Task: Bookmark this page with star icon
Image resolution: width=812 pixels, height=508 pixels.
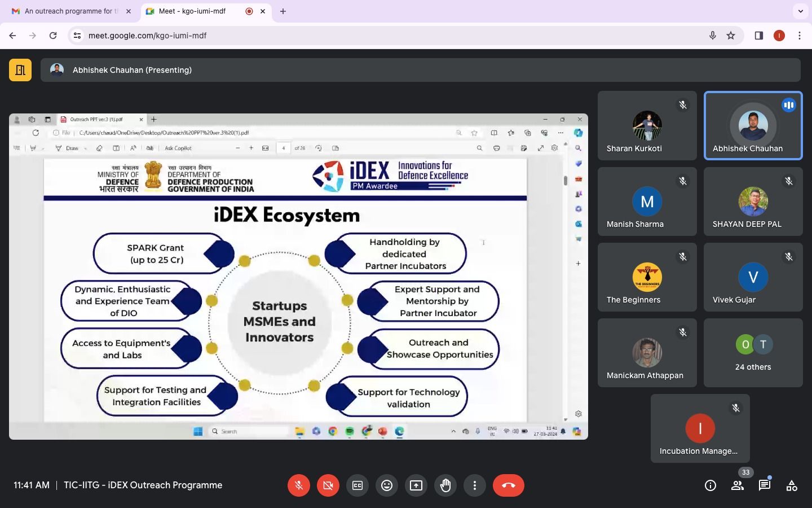Action: pyautogui.click(x=731, y=36)
